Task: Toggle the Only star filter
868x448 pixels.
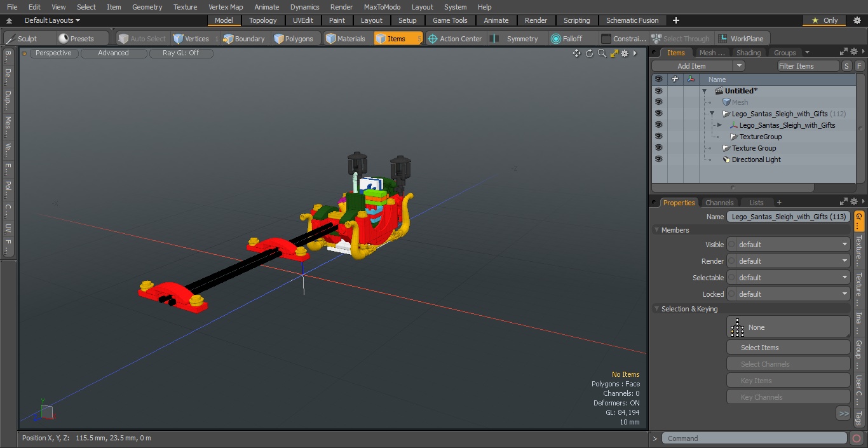Action: click(824, 20)
